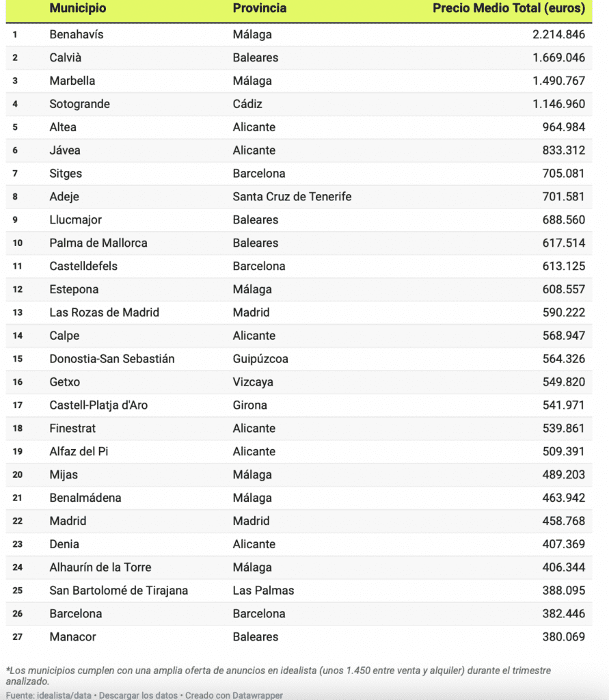
Task: Select the Santa Cruz de Tenerife province cell
Action: click(292, 197)
